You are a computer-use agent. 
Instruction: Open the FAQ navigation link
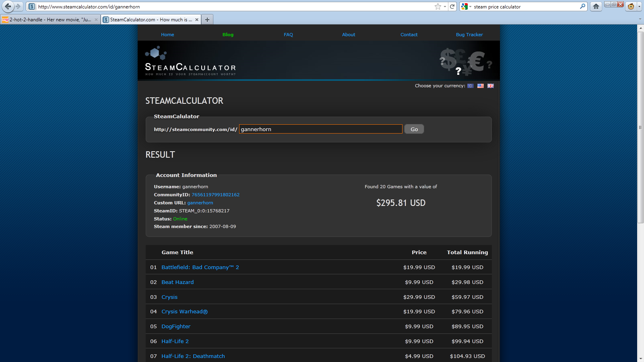(x=288, y=35)
